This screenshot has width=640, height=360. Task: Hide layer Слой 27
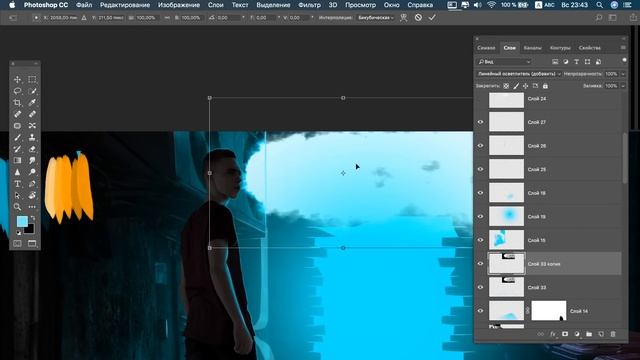480,122
